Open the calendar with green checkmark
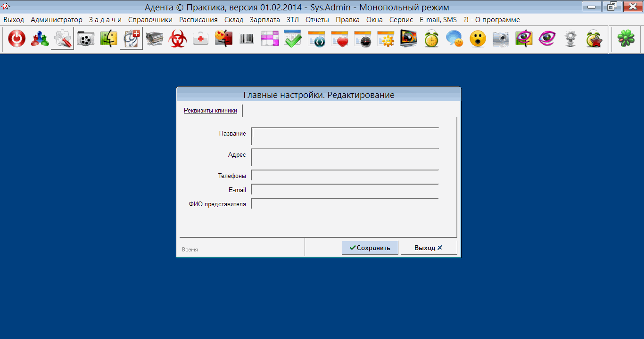 click(293, 39)
